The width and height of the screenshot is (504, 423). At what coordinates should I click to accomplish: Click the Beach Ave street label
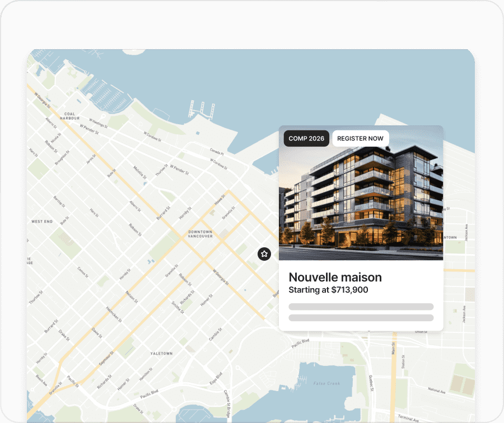tap(41, 380)
